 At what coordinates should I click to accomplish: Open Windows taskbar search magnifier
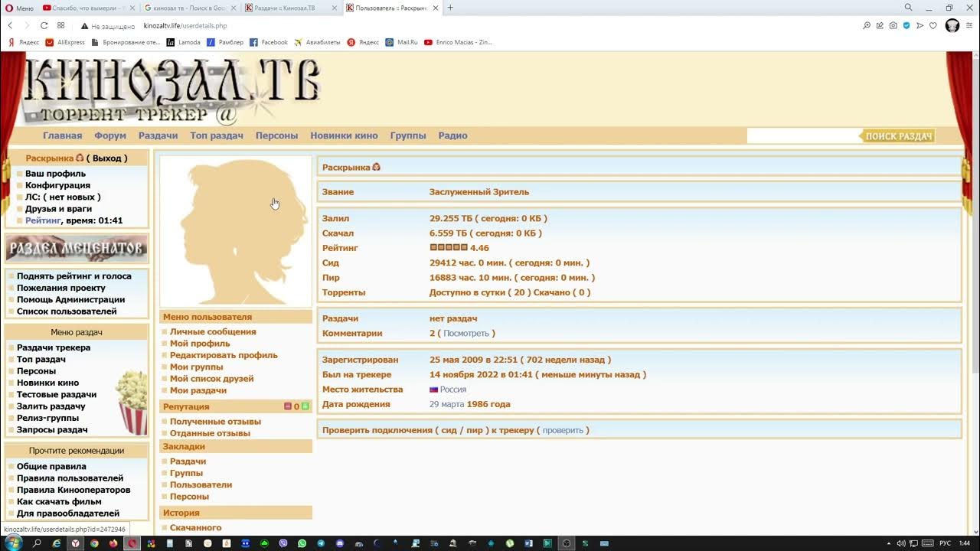click(36, 543)
